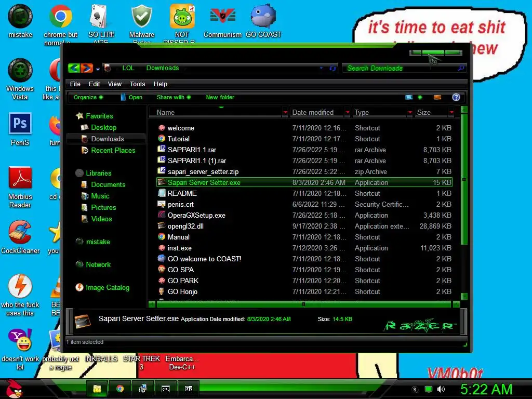Open the File menu
Image resolution: width=532 pixels, height=399 pixels.
pos(75,84)
